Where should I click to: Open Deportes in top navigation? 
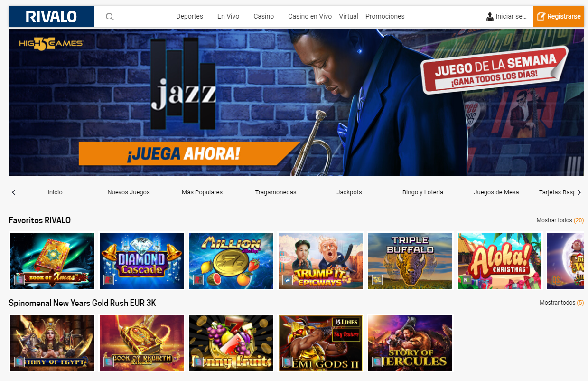click(x=189, y=16)
